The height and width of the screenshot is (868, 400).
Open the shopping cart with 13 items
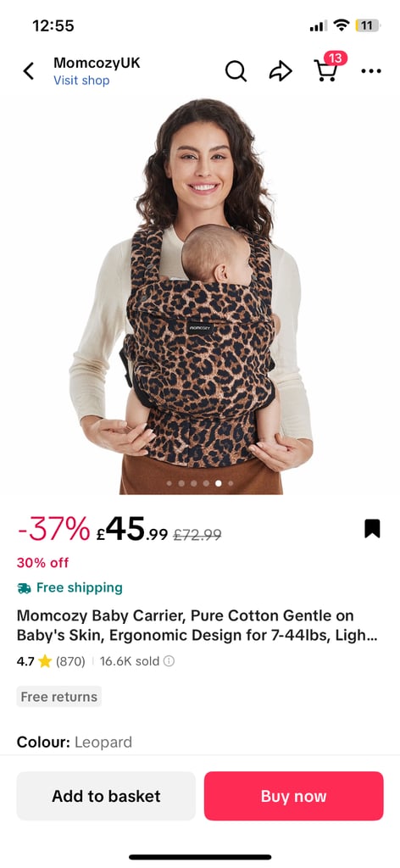[326, 70]
